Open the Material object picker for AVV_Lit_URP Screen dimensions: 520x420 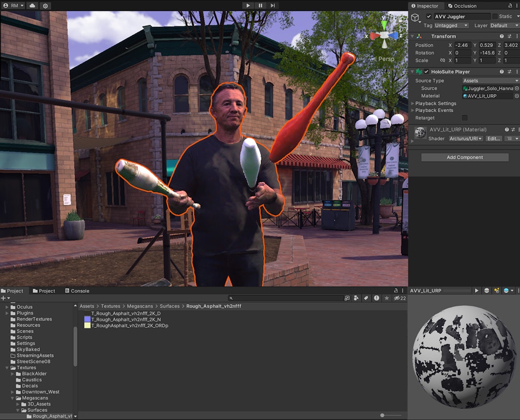coord(517,96)
